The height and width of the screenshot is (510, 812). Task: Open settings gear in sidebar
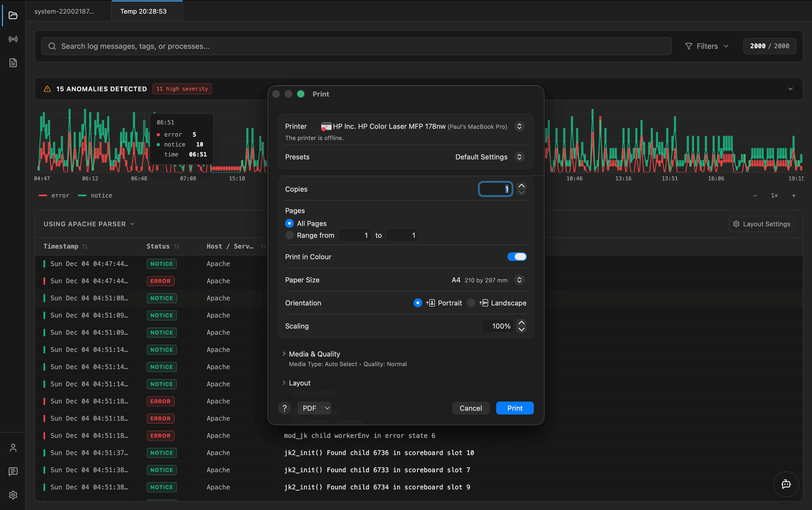tap(13, 495)
